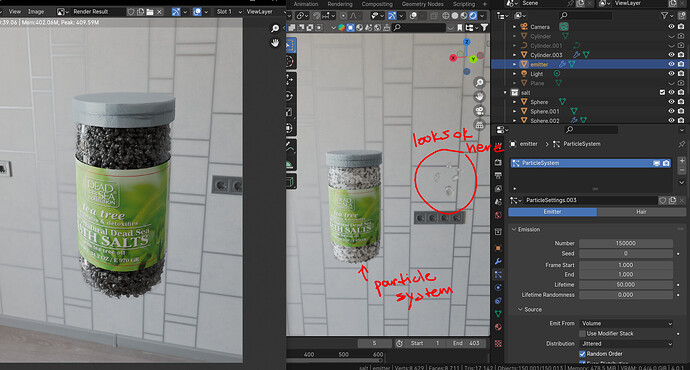Switch particle type to Hair
Viewport: 690px width, 370px height.
coord(641,212)
